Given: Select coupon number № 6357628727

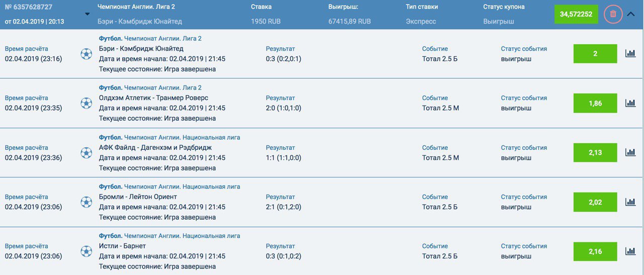Looking at the screenshot, I should 29,7.
